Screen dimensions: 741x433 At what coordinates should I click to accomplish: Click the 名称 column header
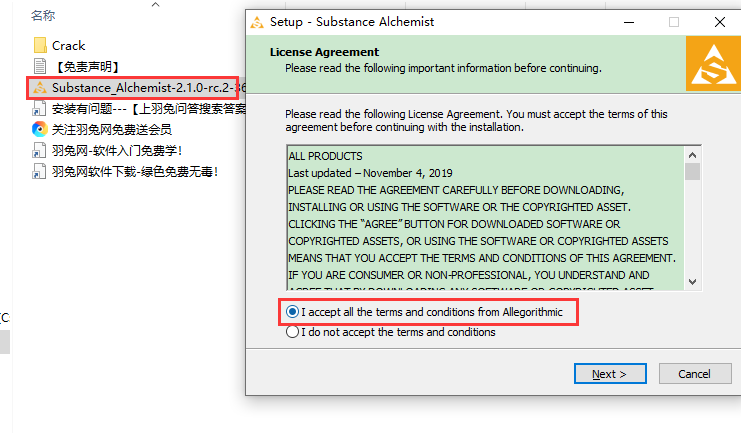[x=43, y=16]
